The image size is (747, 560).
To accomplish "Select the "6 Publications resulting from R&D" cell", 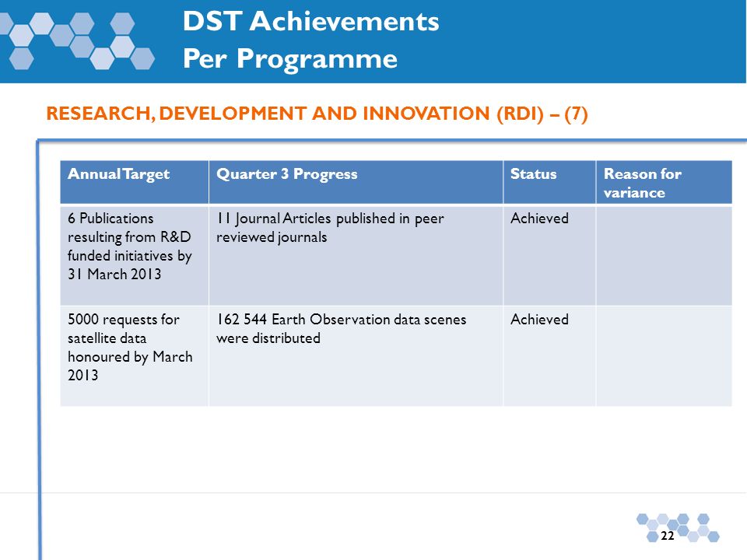I will click(x=135, y=256).
